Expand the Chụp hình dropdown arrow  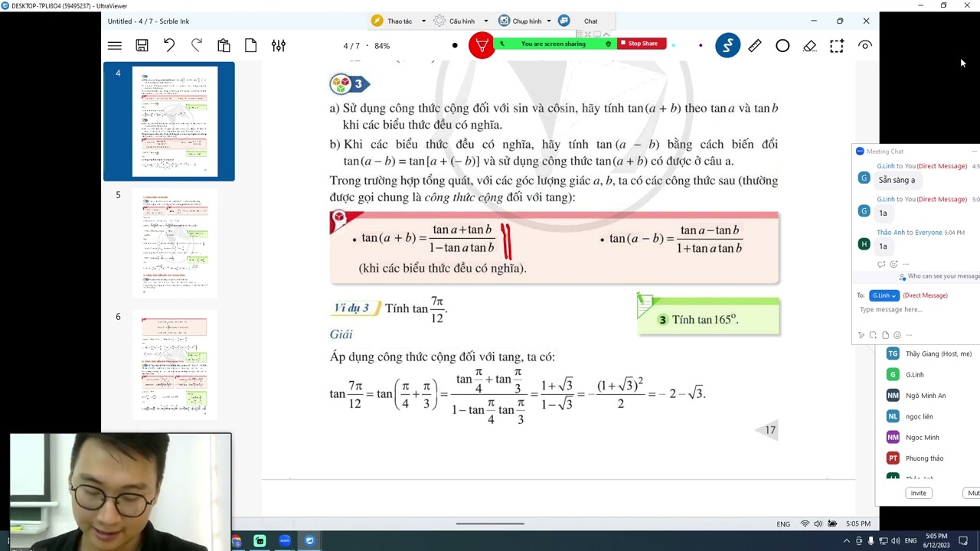click(549, 21)
